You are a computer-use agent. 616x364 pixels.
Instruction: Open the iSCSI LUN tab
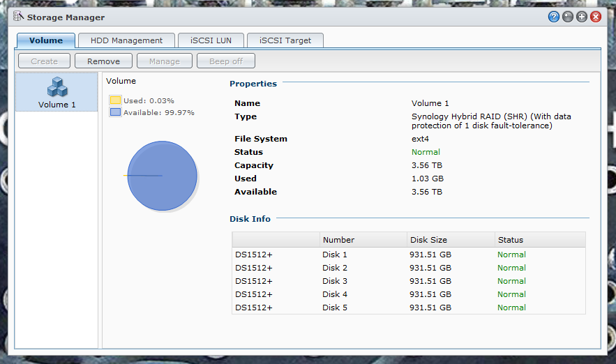(211, 40)
